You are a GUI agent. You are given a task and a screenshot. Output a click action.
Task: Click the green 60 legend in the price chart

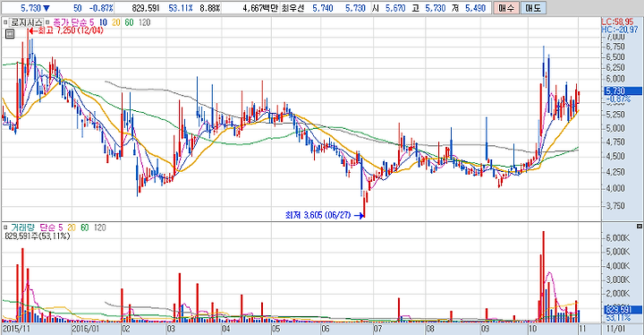click(x=130, y=22)
